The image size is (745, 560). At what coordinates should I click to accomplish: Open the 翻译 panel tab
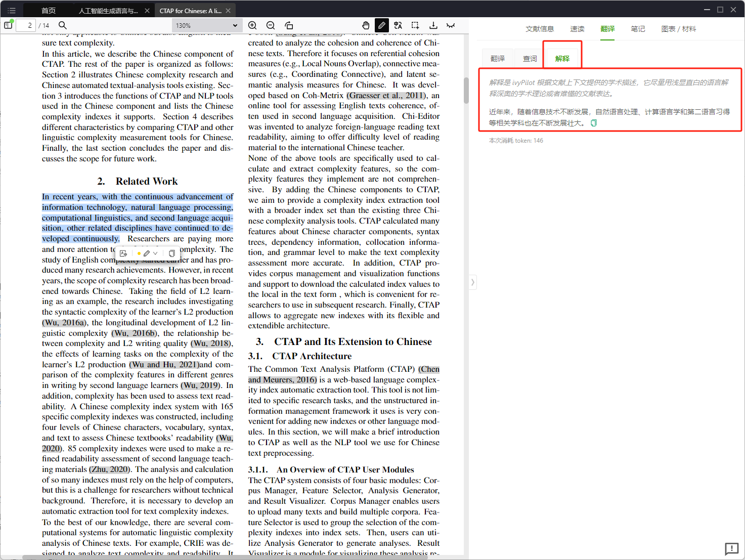click(x=607, y=29)
